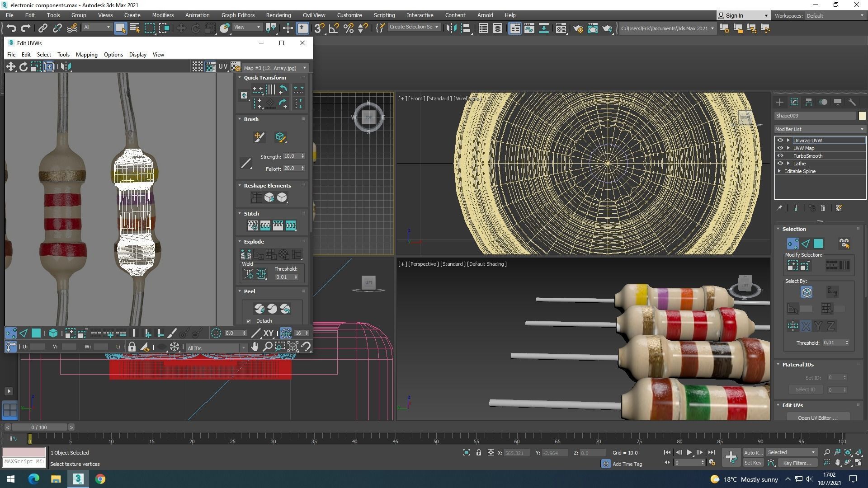Viewport: 868px width, 488px height.
Task: Open the Rendering menu
Action: click(x=278, y=15)
